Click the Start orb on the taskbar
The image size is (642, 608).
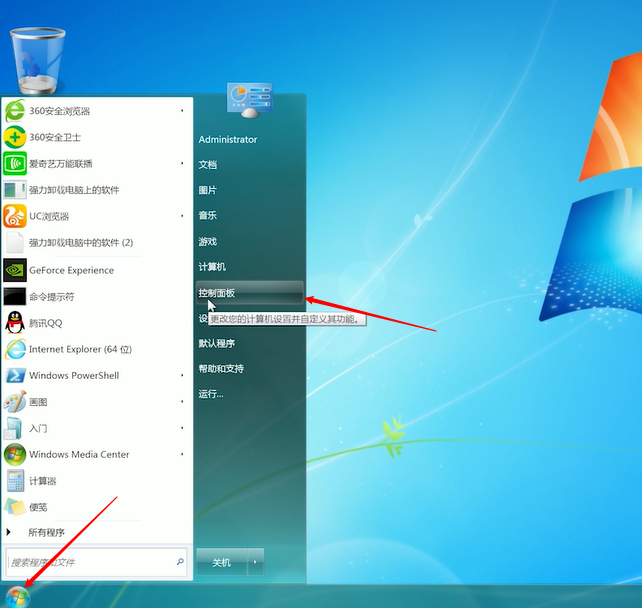coord(18,597)
